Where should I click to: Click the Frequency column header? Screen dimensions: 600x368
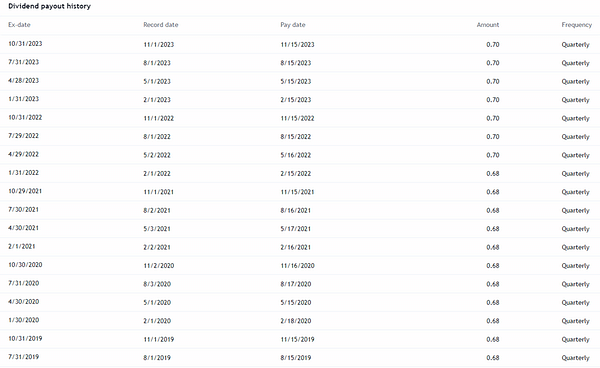coord(577,25)
